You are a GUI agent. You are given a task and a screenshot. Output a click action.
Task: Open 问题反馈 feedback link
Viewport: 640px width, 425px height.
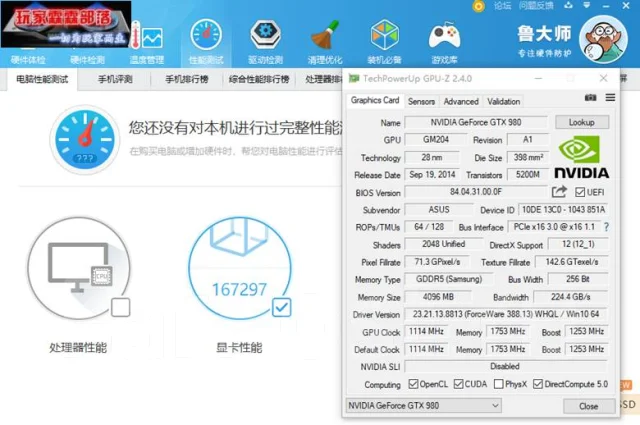tap(536, 6)
